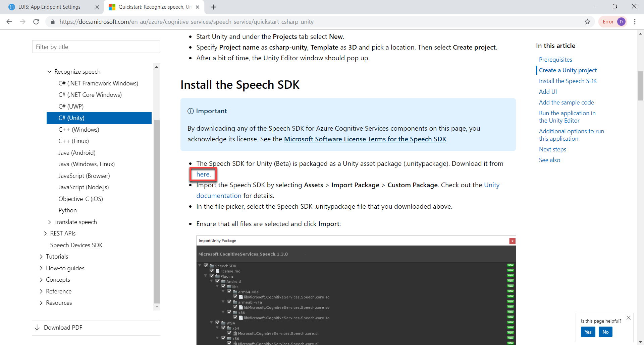Expand the Translate speech section
This screenshot has height=345, width=644.
click(49, 222)
